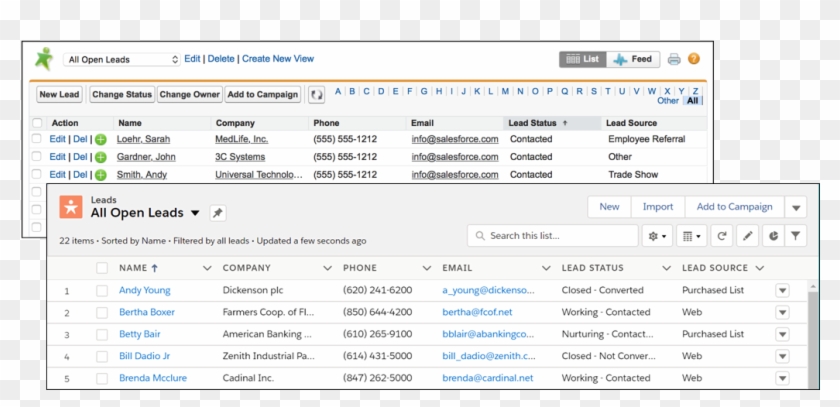Open the filters funnel icon
Viewport: 840px width, 407px height.
[x=796, y=236]
